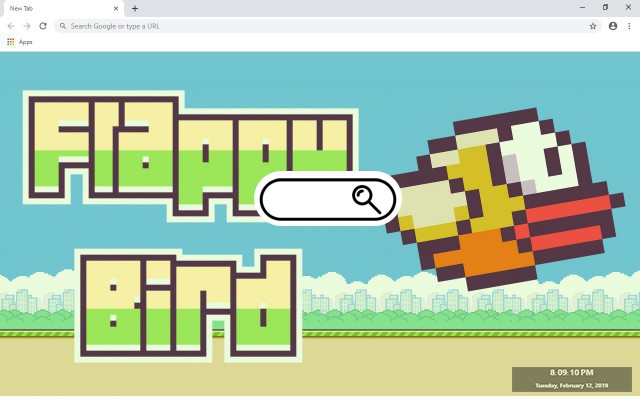
Task: Bookmark this page with the star icon
Action: point(593,26)
